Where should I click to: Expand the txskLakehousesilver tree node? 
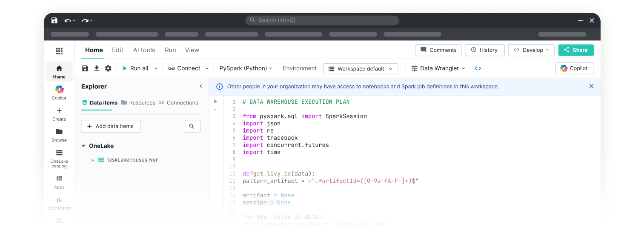click(x=93, y=160)
